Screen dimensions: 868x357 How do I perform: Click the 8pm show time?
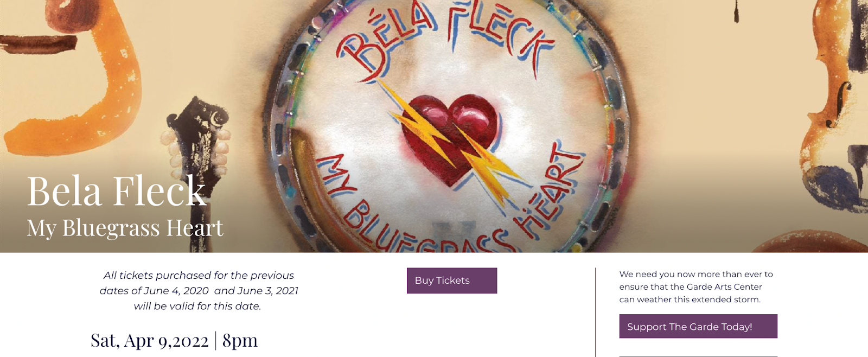(240, 341)
